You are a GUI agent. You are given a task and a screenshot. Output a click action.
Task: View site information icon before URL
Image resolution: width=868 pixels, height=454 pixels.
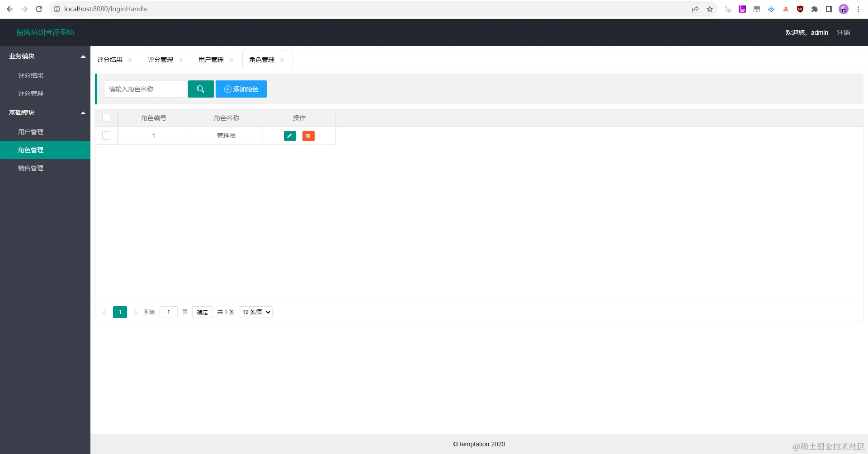coord(57,9)
